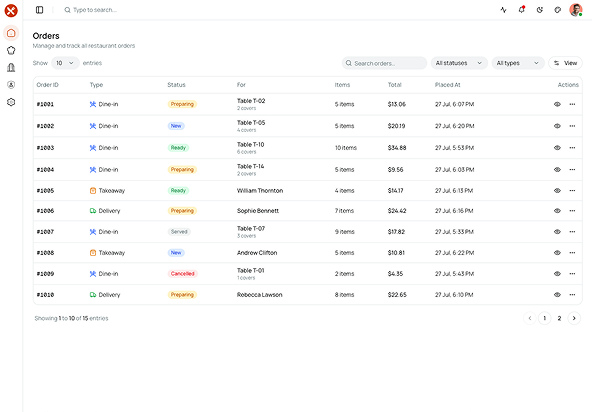Open more actions for order #1009
The image size is (592, 412).
pyautogui.click(x=572, y=274)
